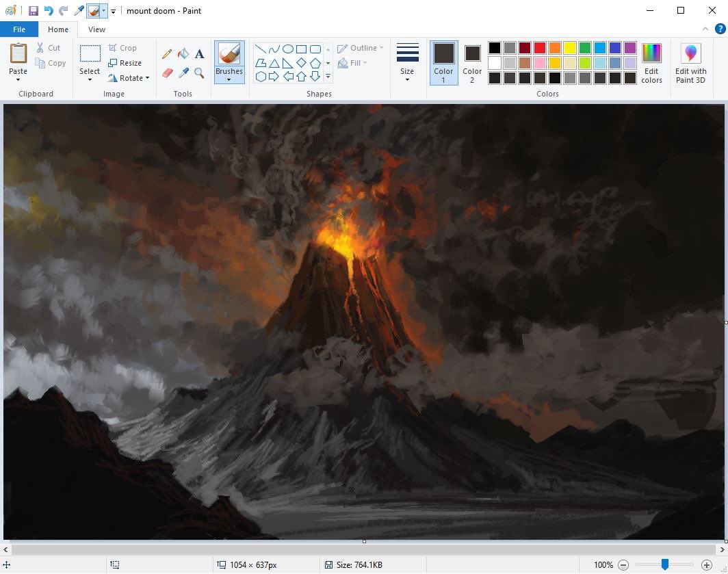Choose the Diamond shape

coord(301,63)
